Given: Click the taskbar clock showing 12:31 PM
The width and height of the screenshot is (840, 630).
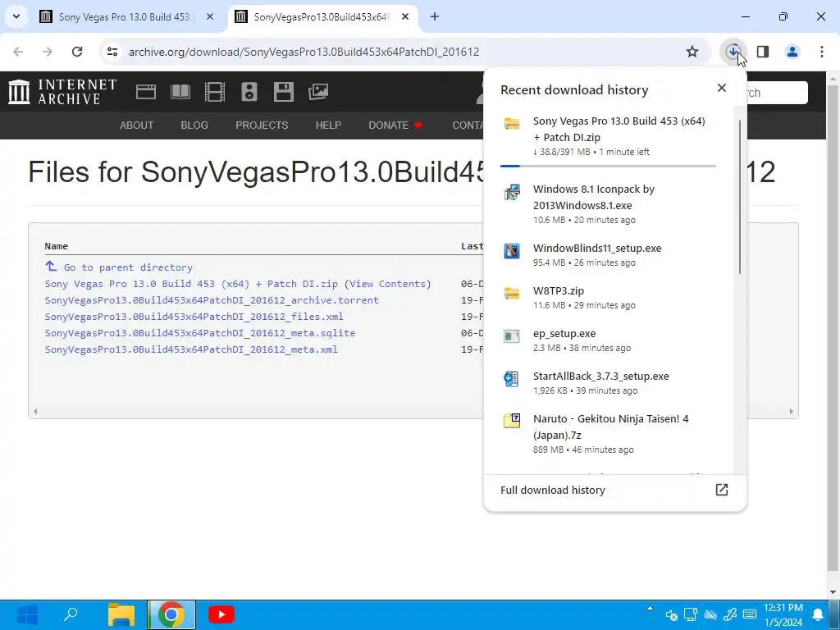Looking at the screenshot, I should [783, 614].
